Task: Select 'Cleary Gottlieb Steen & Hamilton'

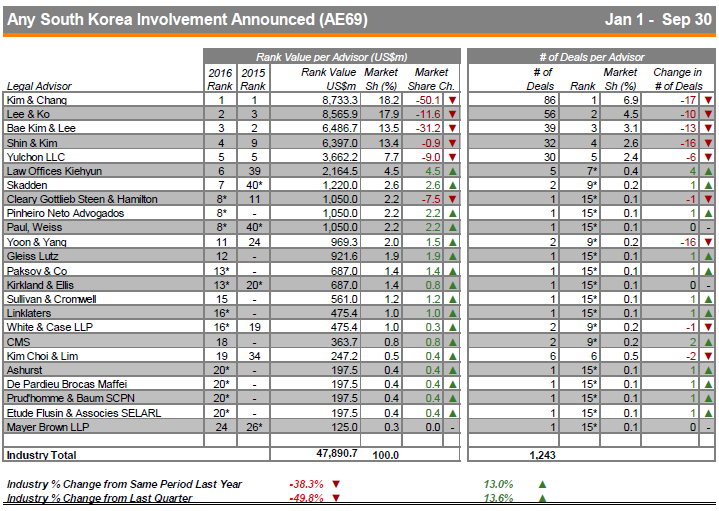Action: point(82,199)
